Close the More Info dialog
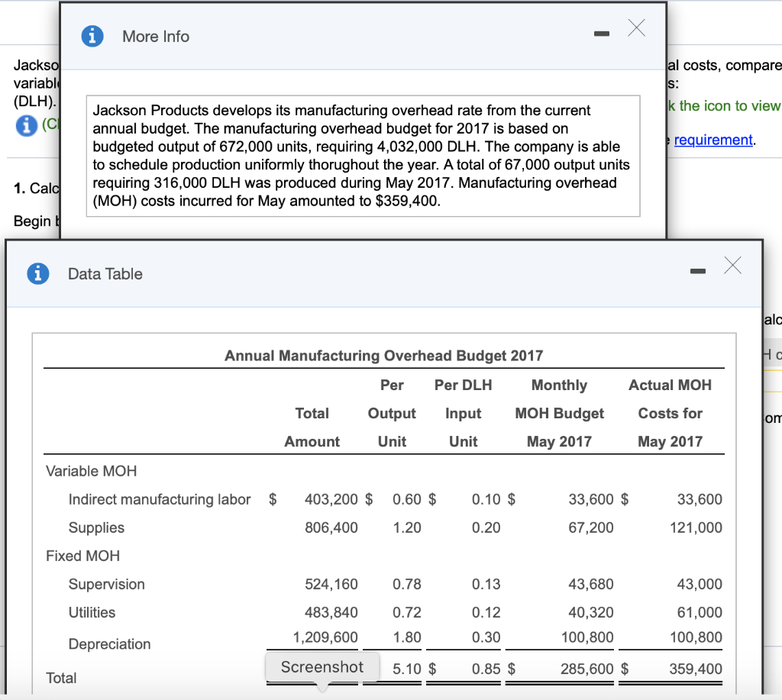The width and height of the screenshot is (782, 700). tap(636, 27)
